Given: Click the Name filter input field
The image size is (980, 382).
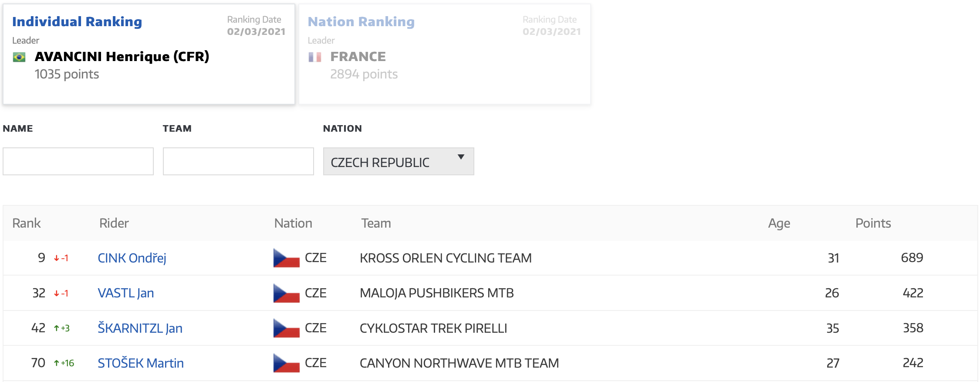Looking at the screenshot, I should click(78, 161).
